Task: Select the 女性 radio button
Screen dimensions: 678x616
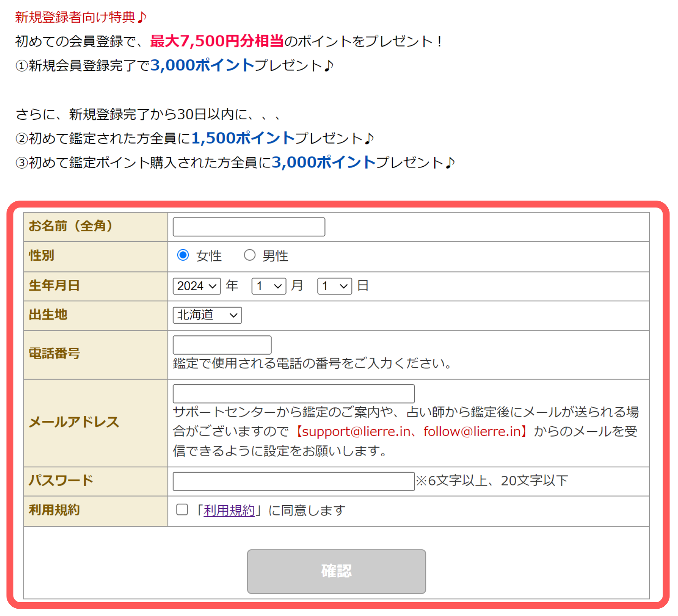Action: click(x=183, y=255)
